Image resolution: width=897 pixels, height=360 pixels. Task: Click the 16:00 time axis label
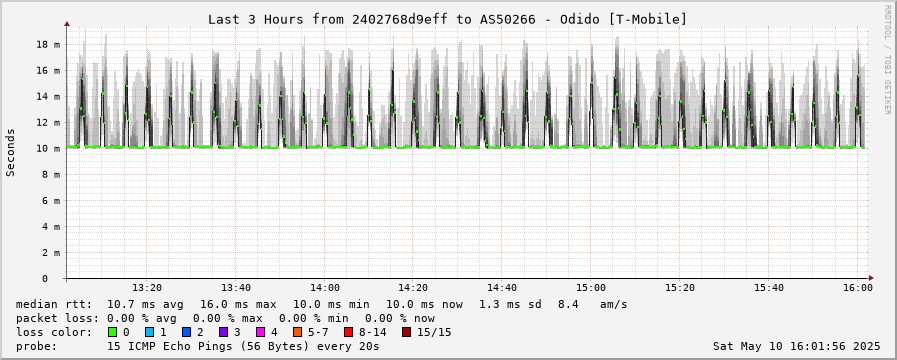tap(858, 288)
